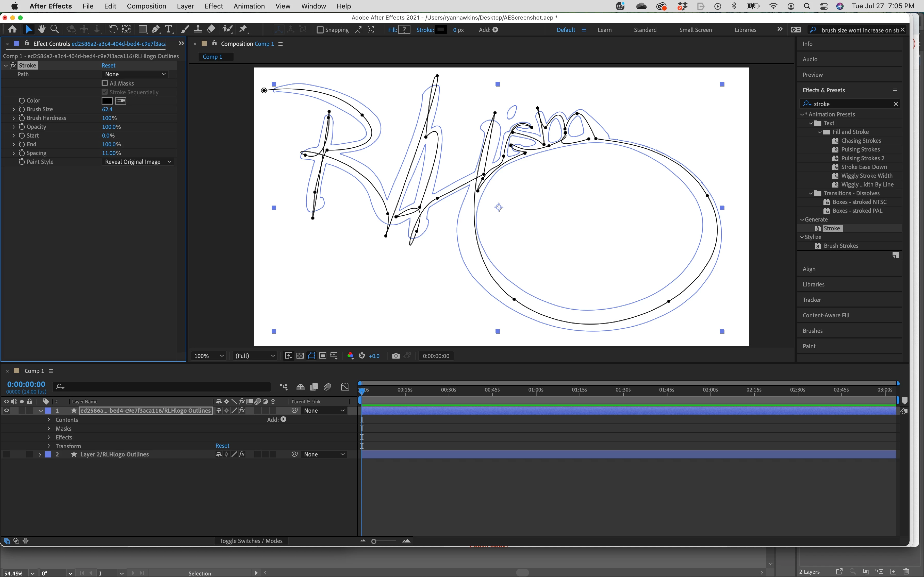The width and height of the screenshot is (924, 577).
Task: Open the viewer magnification 100% dropdown
Action: [209, 356]
